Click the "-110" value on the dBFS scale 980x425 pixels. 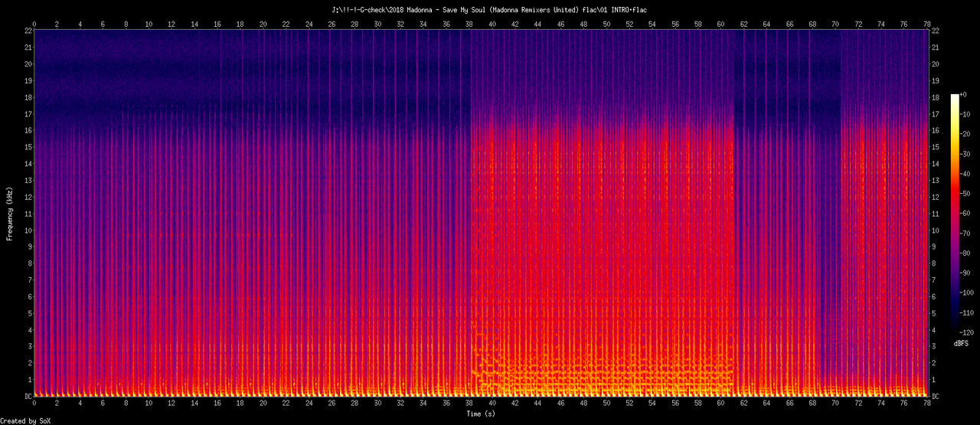point(967,313)
